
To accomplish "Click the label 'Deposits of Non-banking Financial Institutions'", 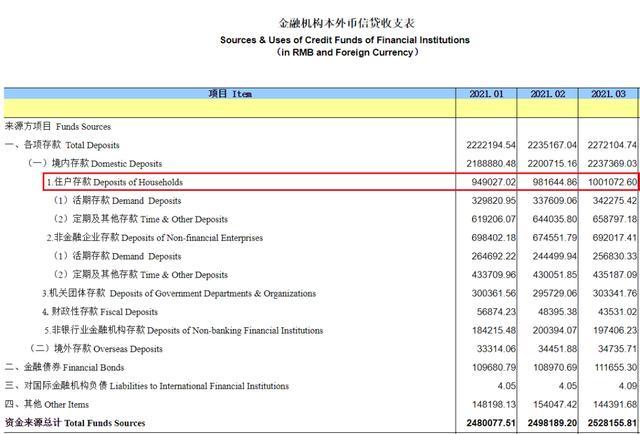I will pos(235,330).
